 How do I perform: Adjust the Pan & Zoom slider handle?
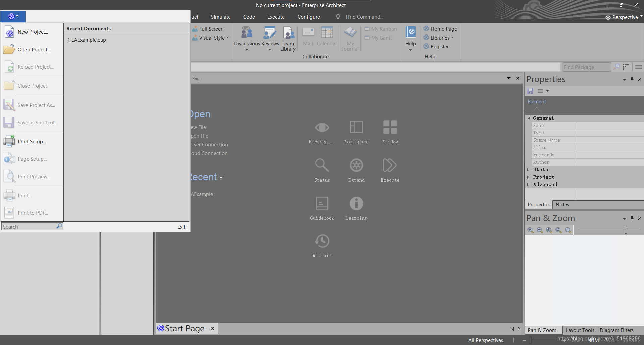[626, 229]
